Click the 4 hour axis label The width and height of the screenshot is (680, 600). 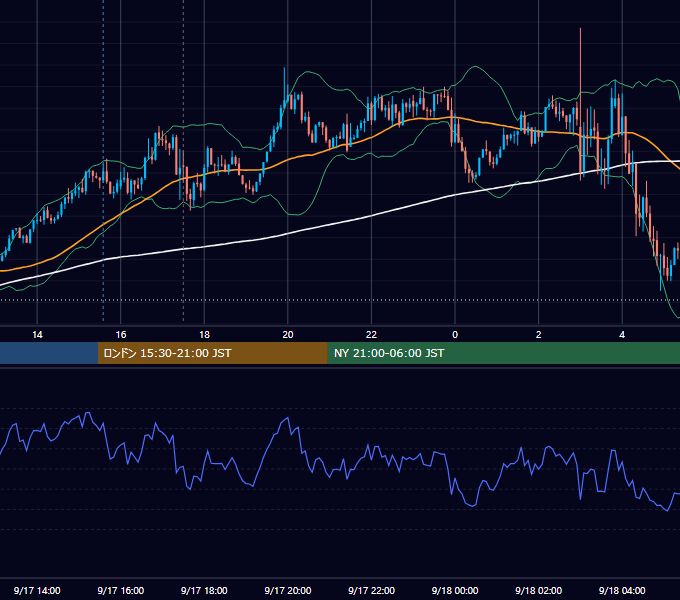click(x=622, y=335)
